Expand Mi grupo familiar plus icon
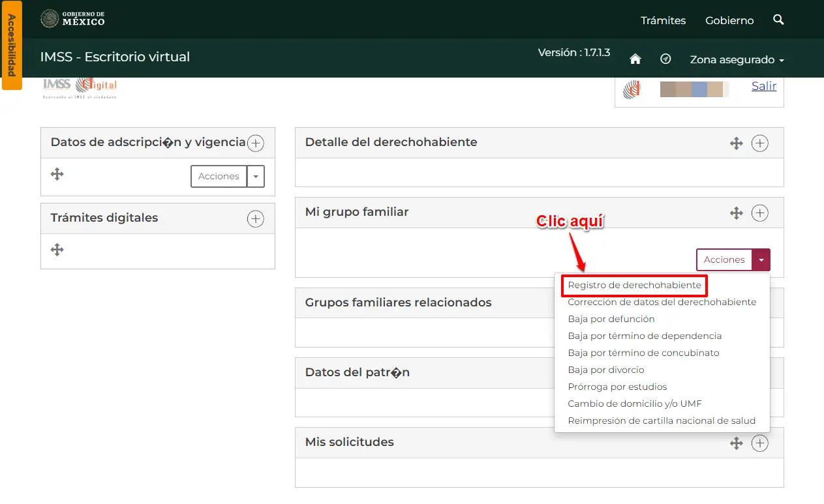824x504 pixels. click(x=760, y=213)
